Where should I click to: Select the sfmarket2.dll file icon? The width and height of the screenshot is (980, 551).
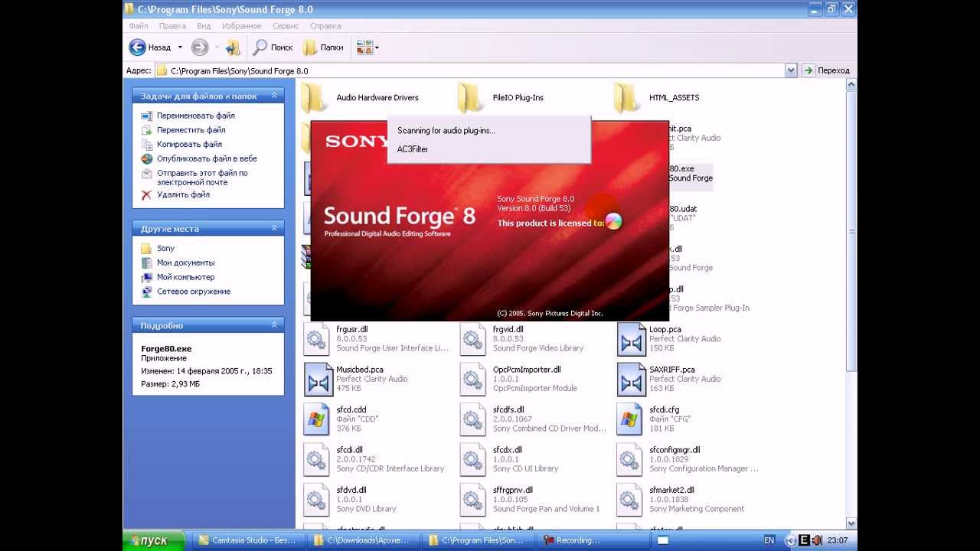tap(630, 500)
